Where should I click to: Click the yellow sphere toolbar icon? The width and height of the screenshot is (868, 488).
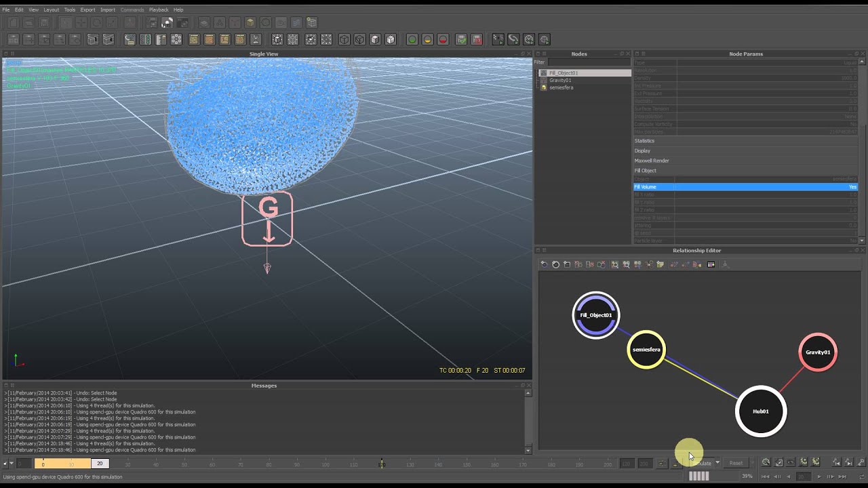[x=427, y=39]
